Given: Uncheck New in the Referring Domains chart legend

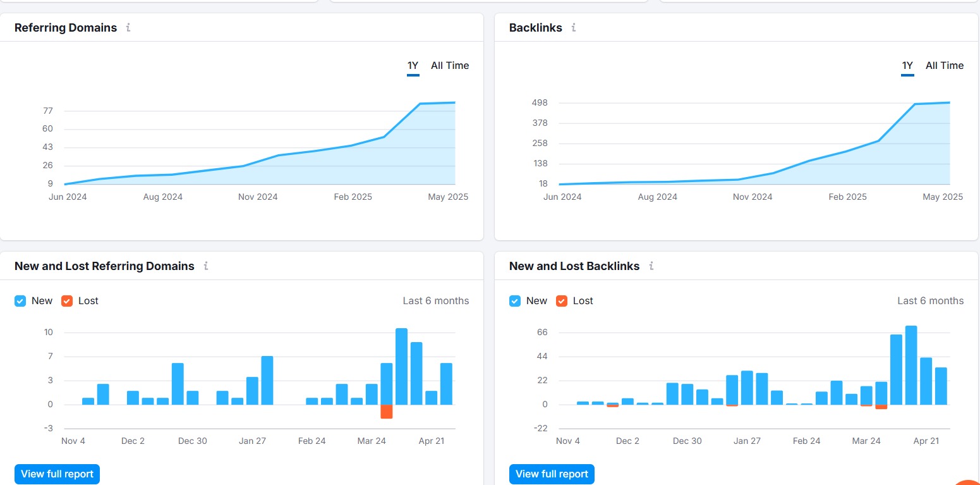Looking at the screenshot, I should point(20,301).
